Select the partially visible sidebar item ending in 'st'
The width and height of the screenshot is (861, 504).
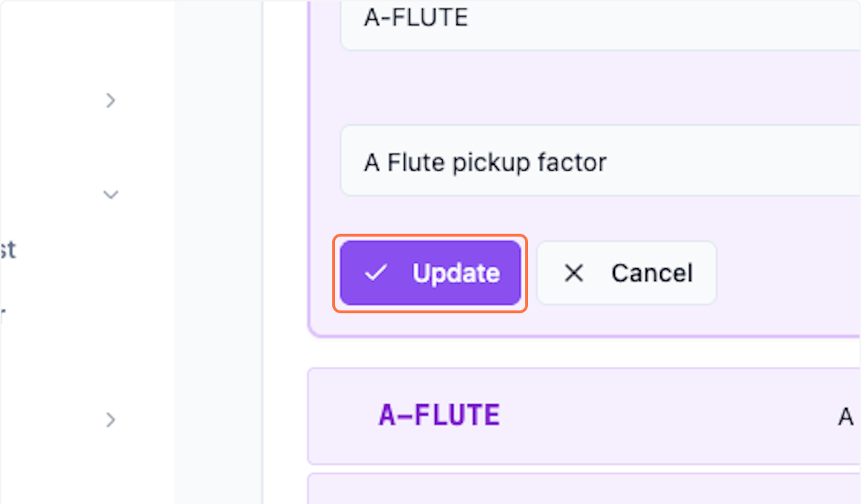[9, 250]
